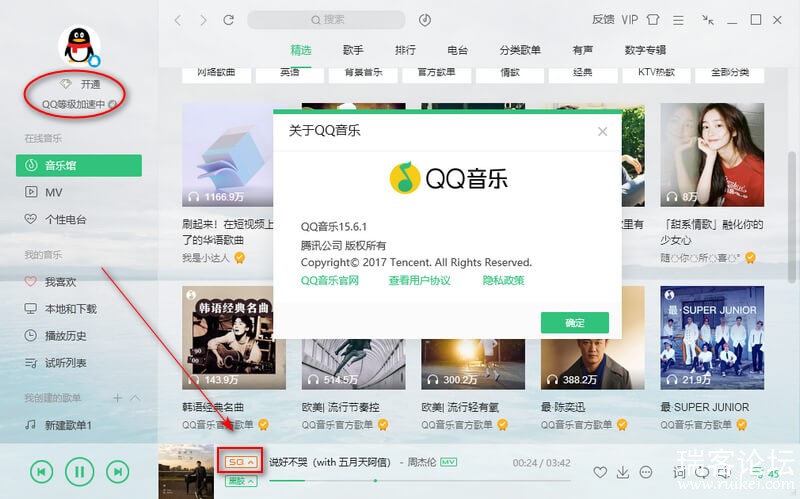
Task: Click the now-playing album cover thumbnail
Action: coord(186,471)
